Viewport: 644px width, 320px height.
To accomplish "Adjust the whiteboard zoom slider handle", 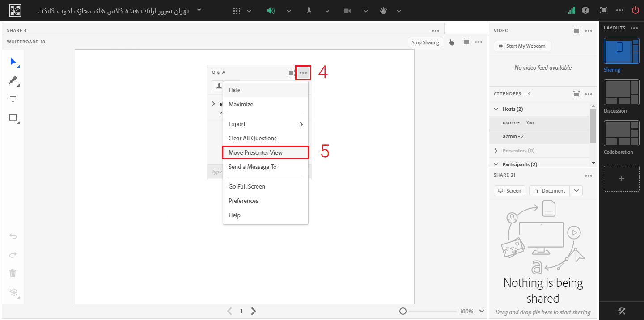I will (402, 311).
